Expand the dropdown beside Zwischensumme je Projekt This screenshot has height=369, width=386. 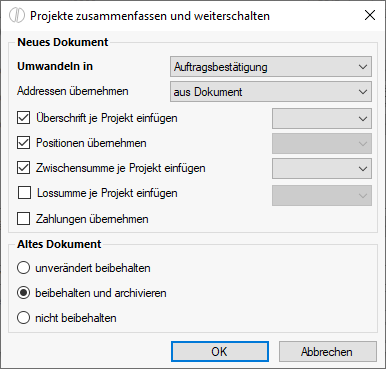point(322,168)
